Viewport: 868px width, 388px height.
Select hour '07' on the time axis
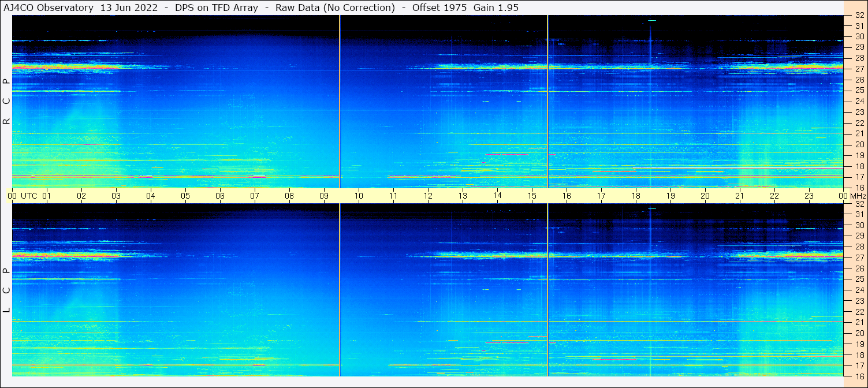tap(255, 196)
